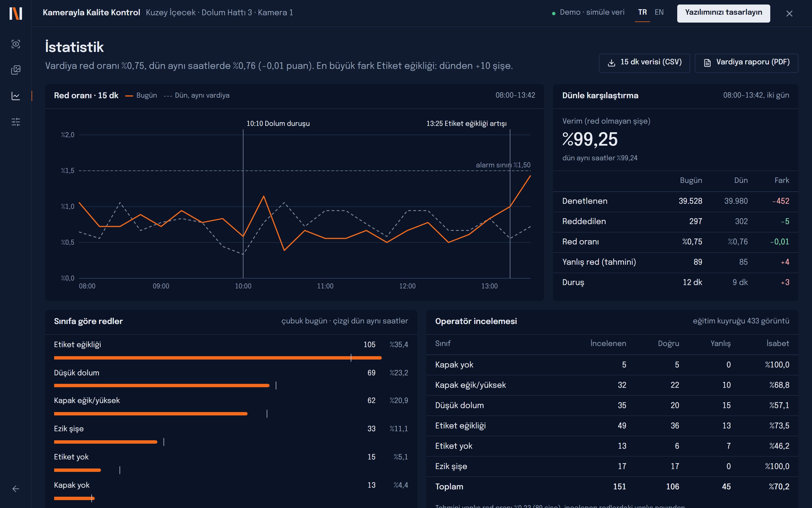Open the live camera view sidebar icon
This screenshot has height=508, width=812.
pyautogui.click(x=16, y=44)
